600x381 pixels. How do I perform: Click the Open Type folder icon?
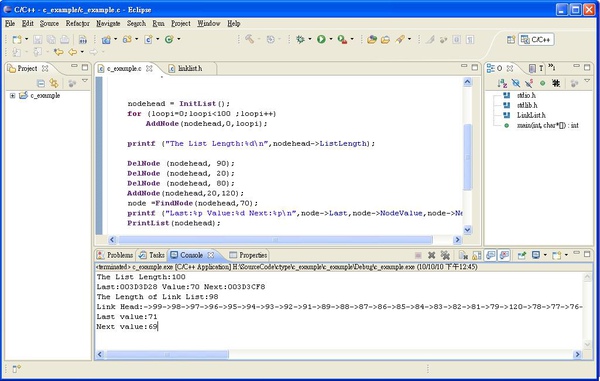(385, 39)
